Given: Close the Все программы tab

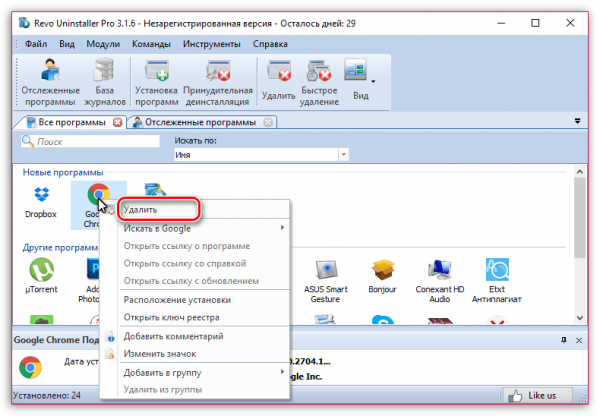Looking at the screenshot, I should [118, 122].
